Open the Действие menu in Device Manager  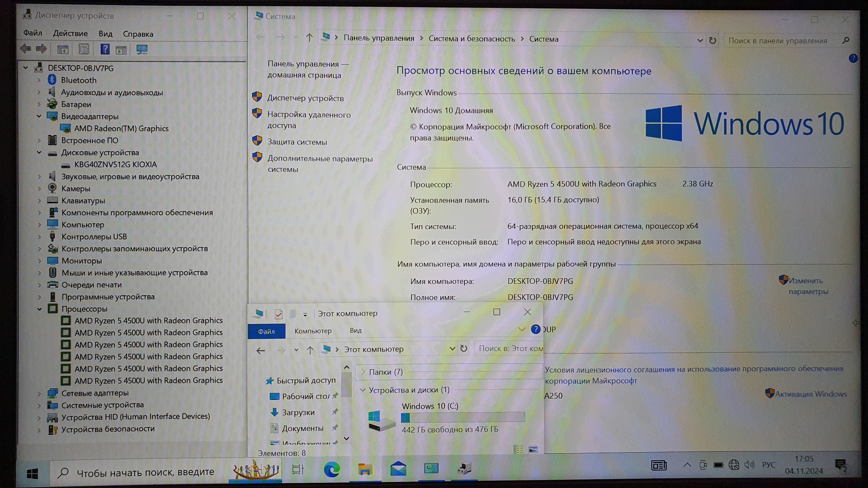70,33
